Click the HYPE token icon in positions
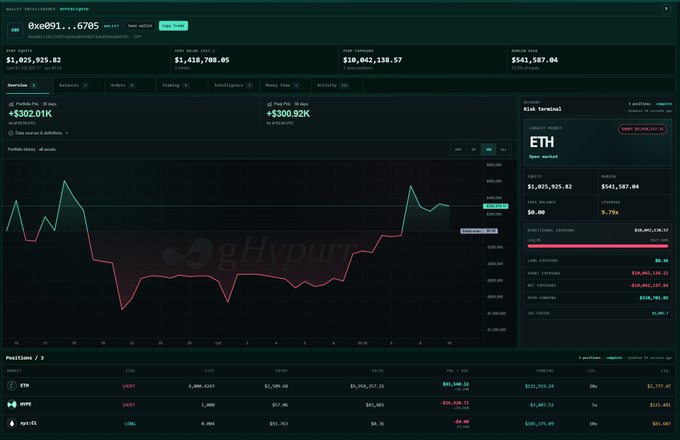This screenshot has width=680, height=440. (x=12, y=404)
